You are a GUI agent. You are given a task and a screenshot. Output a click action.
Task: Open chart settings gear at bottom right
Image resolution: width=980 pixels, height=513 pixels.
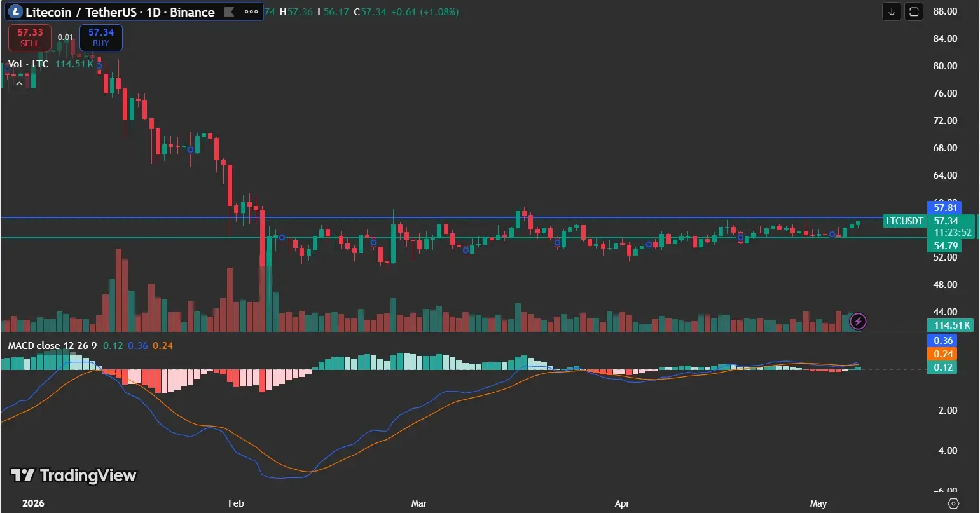953,503
